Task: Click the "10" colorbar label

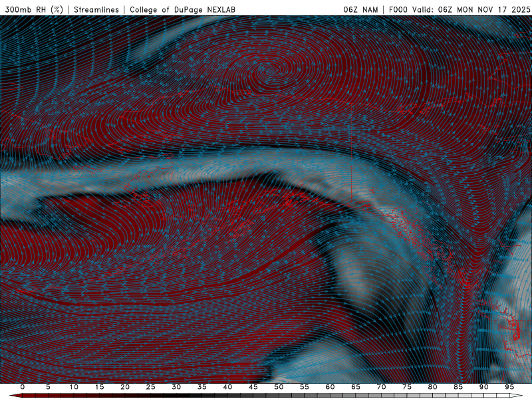Action: coord(74,387)
